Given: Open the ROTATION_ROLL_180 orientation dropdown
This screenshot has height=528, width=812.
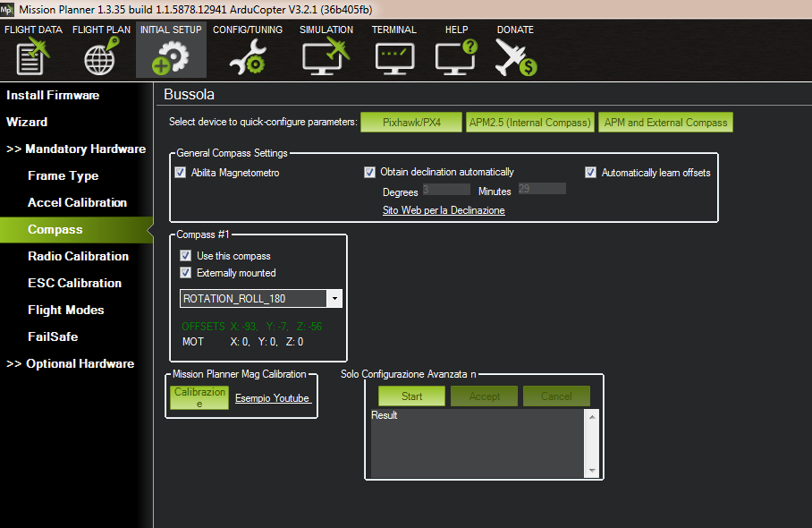Looking at the screenshot, I should pos(261,299).
